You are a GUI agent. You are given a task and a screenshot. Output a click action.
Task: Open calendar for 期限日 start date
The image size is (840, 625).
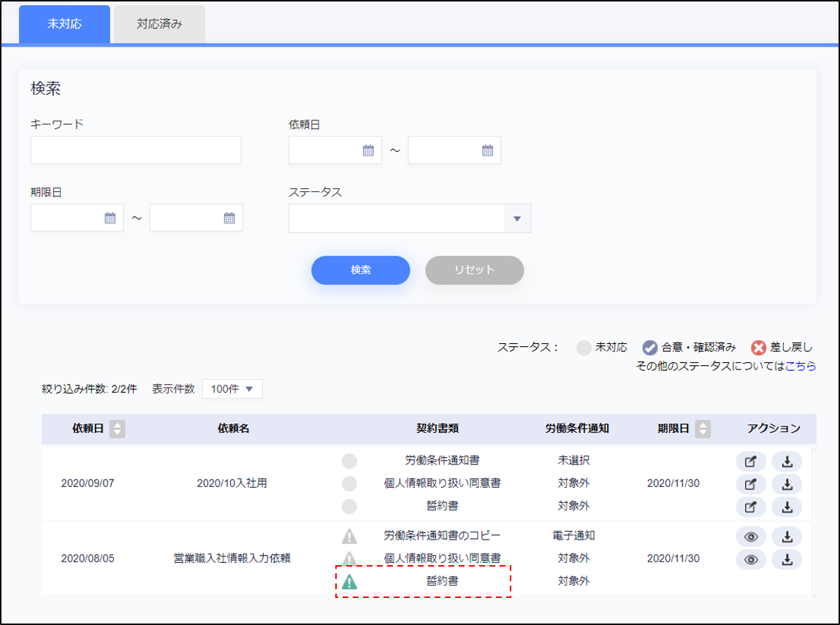(110, 218)
